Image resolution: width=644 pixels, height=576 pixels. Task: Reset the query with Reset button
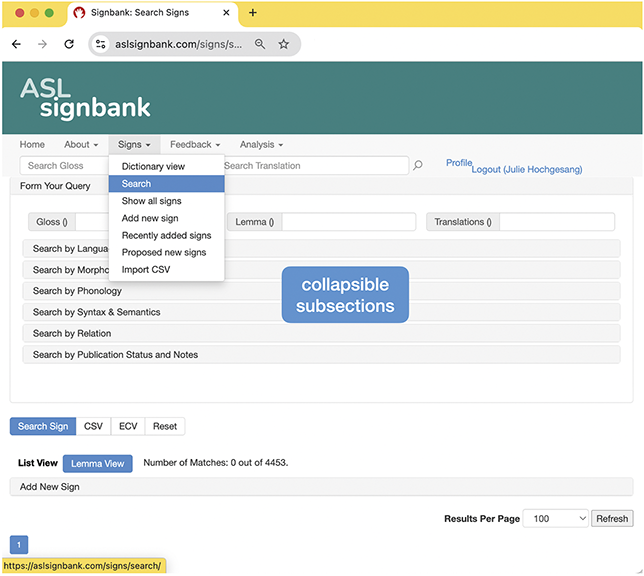pyautogui.click(x=165, y=426)
